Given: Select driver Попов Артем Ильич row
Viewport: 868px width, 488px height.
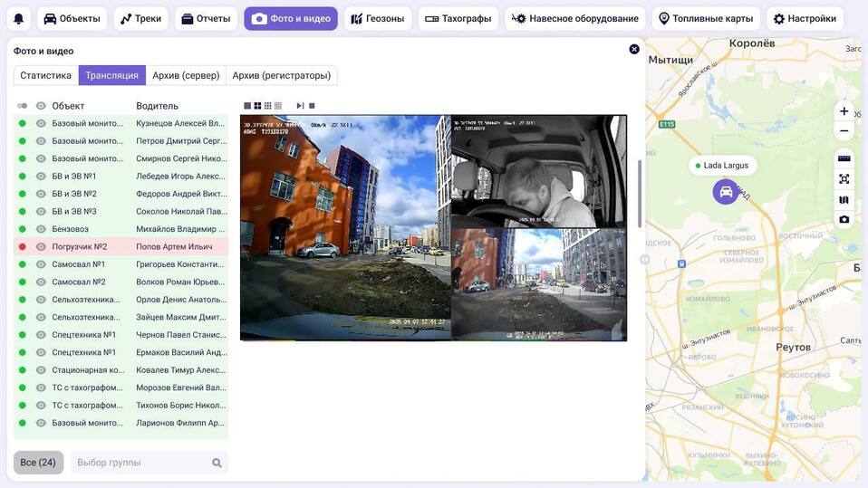Looking at the screenshot, I should point(121,247).
